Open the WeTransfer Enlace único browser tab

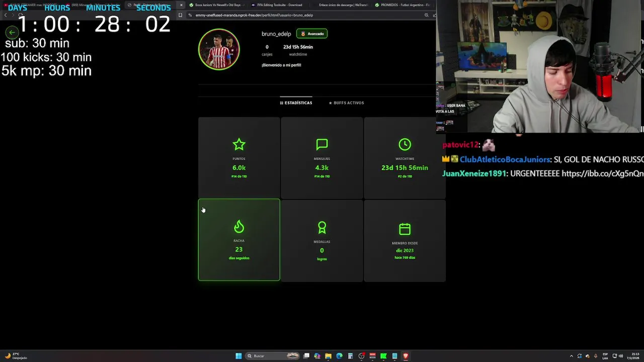(x=340, y=5)
